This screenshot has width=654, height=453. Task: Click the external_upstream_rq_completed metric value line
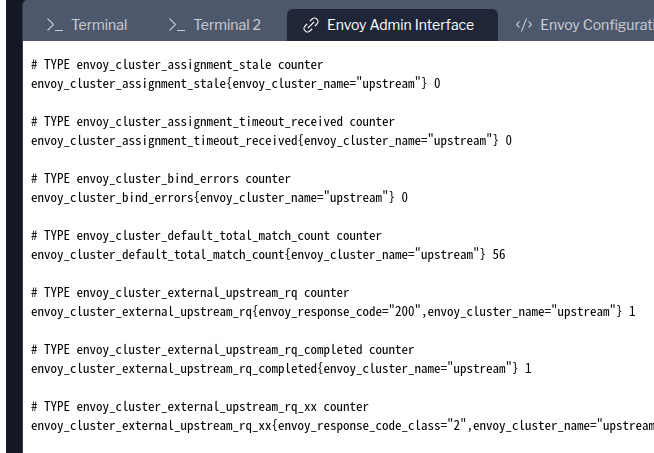click(x=281, y=369)
